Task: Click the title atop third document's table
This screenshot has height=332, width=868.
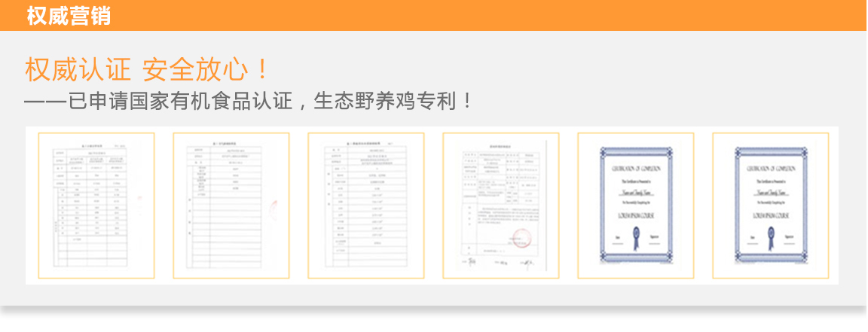Action: click(365, 143)
